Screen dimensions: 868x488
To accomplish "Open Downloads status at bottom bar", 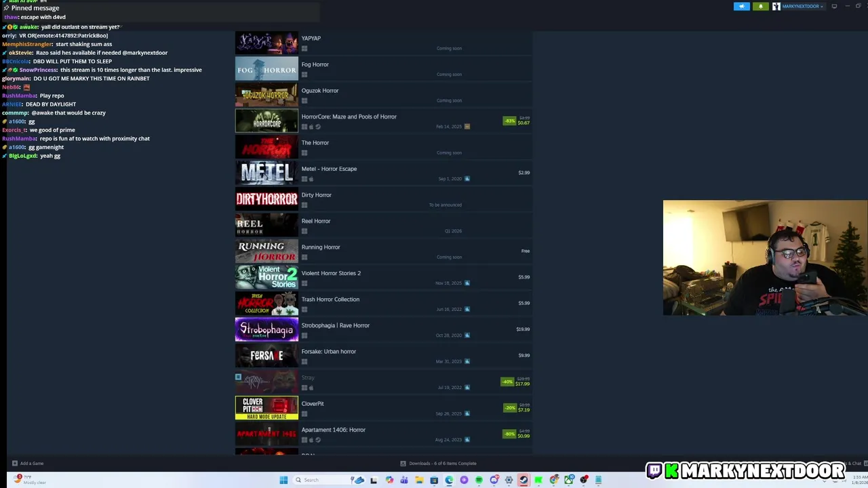I will pyautogui.click(x=439, y=464).
